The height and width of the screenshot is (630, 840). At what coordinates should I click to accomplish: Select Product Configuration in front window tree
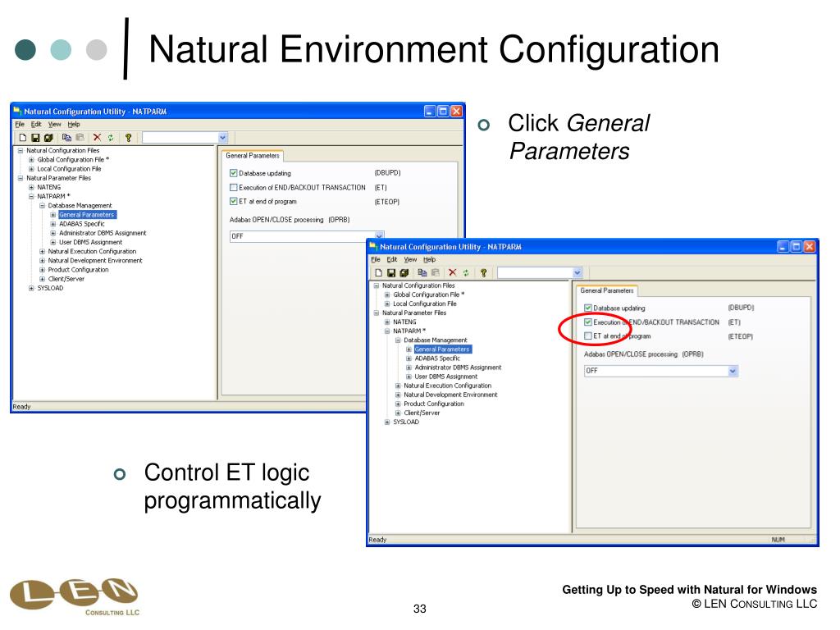tap(434, 404)
